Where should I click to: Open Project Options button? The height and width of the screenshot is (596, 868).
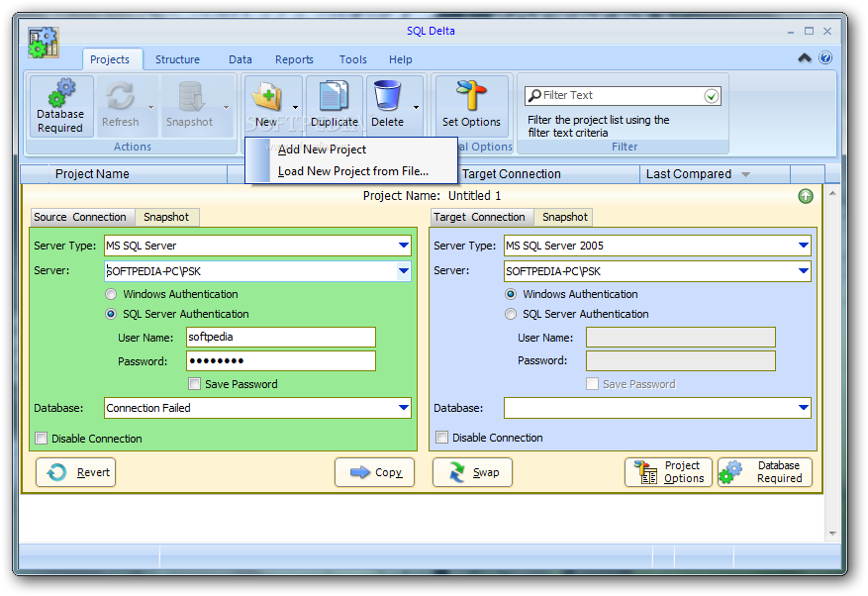click(668, 472)
